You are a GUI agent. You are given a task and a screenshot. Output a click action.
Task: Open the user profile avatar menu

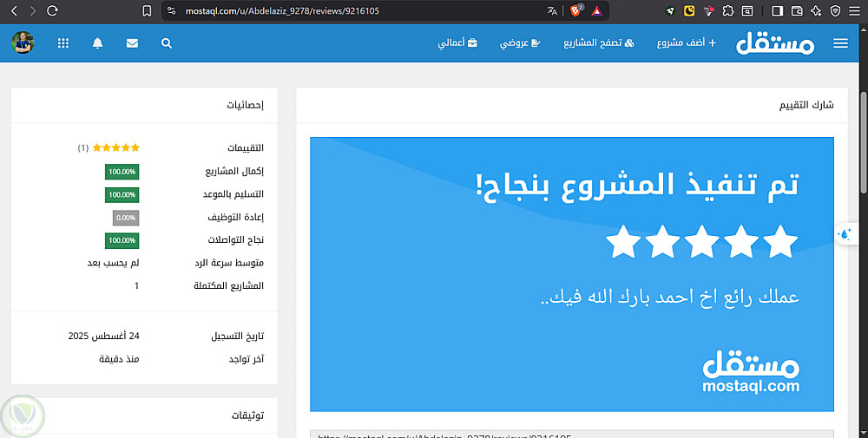point(23,42)
